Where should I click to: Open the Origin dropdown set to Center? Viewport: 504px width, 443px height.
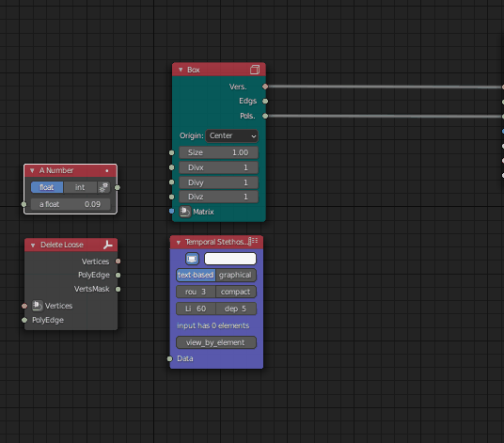(x=231, y=135)
